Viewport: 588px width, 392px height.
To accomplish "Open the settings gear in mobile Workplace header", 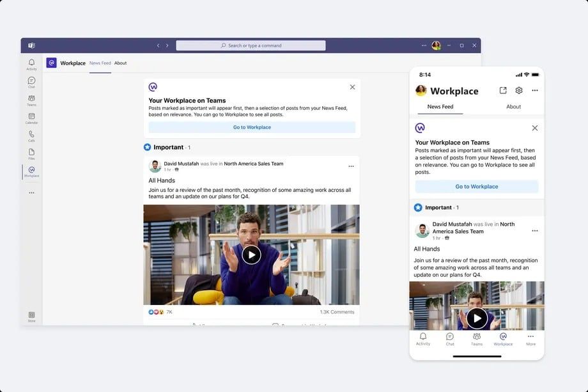I will tap(518, 90).
